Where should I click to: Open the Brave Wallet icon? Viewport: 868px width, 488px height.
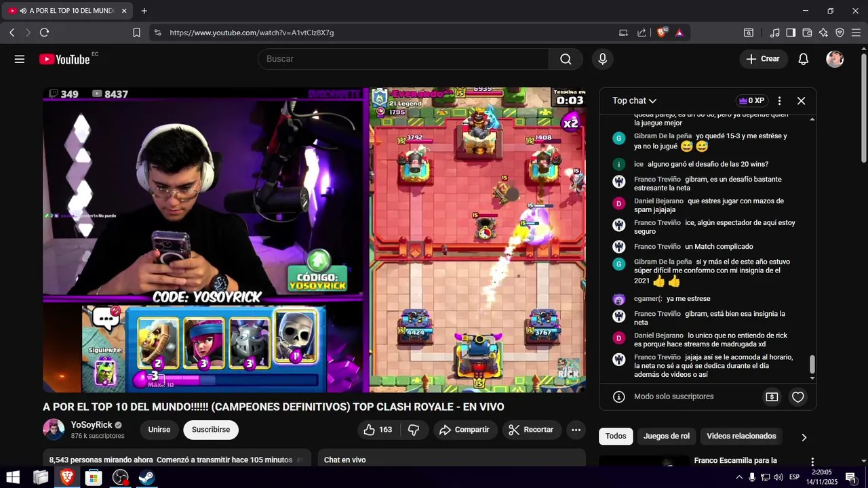coord(807,32)
